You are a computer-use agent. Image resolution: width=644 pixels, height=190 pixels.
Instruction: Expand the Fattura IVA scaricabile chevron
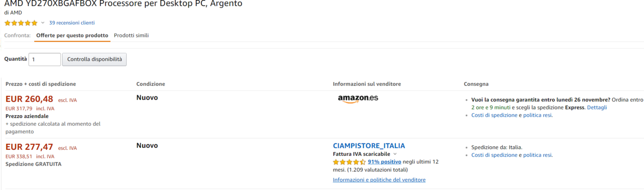[395, 154]
